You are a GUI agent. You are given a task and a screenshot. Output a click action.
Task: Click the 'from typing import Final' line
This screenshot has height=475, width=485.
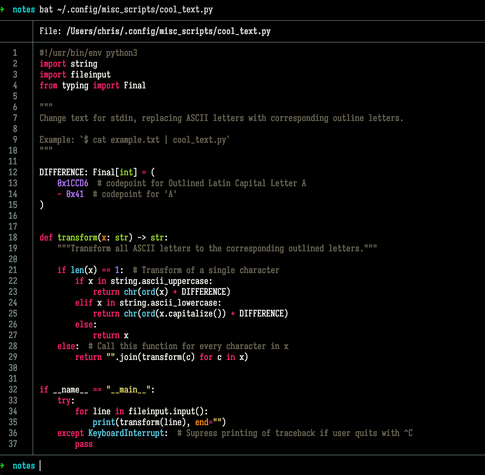(x=93, y=86)
